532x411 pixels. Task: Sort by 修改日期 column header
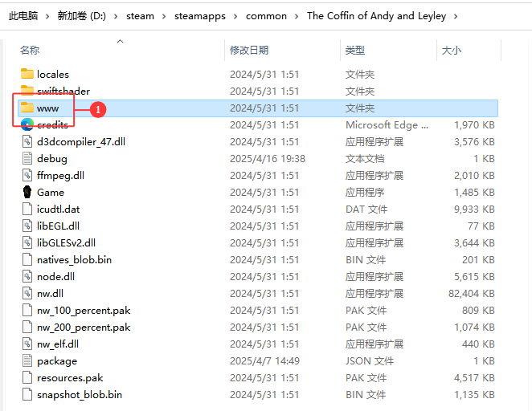point(249,50)
